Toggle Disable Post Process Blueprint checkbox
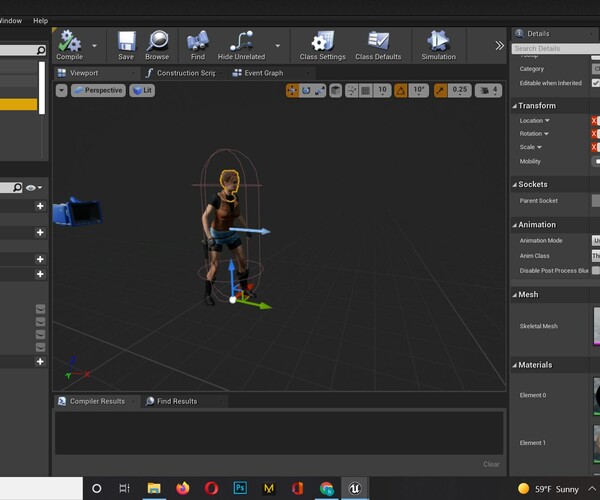 pyautogui.click(x=596, y=270)
